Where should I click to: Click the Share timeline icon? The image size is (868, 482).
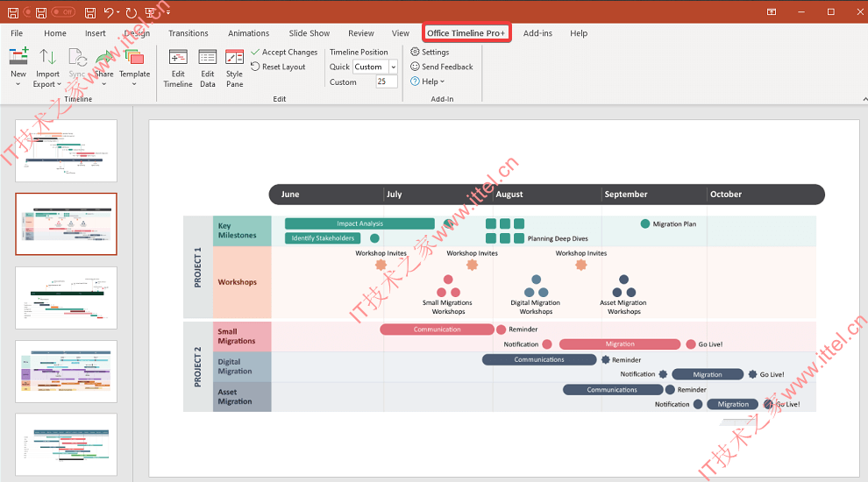point(104,56)
